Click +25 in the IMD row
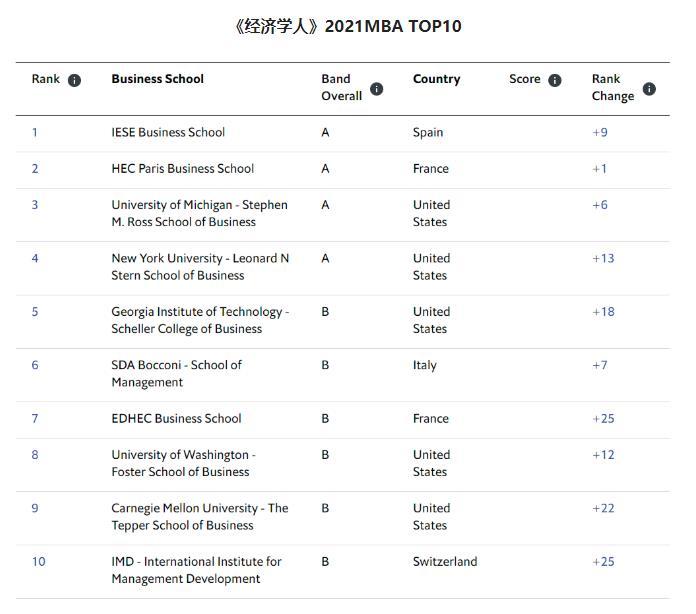The height and width of the screenshot is (614, 696). pyautogui.click(x=603, y=562)
